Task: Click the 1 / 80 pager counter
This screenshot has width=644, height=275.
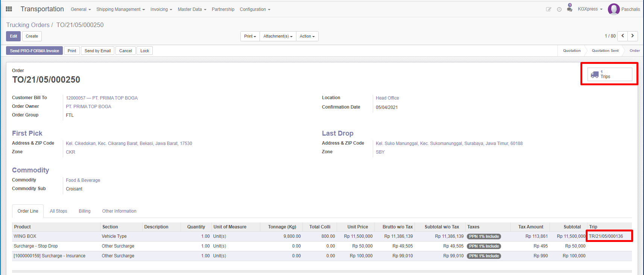Action: 610,36
